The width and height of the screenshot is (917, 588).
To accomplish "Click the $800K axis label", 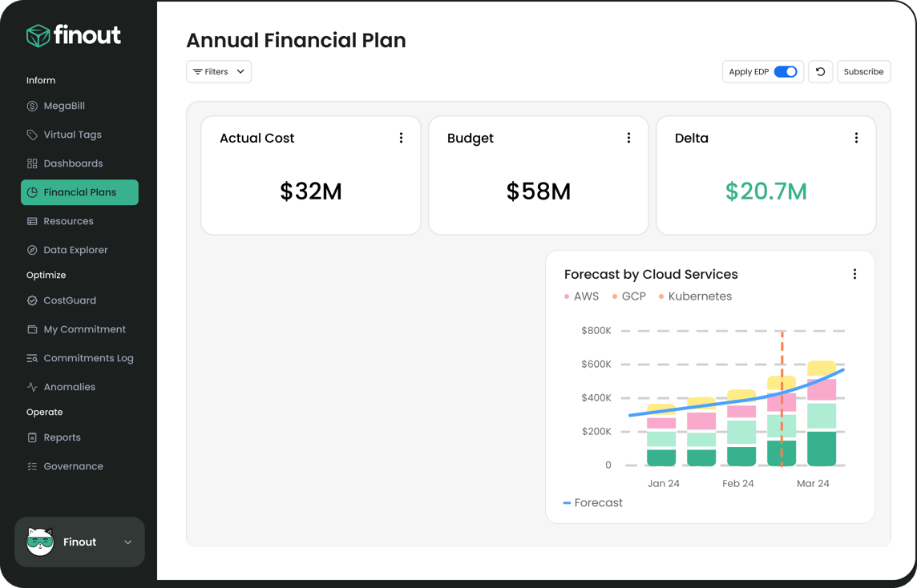I will tap(596, 331).
